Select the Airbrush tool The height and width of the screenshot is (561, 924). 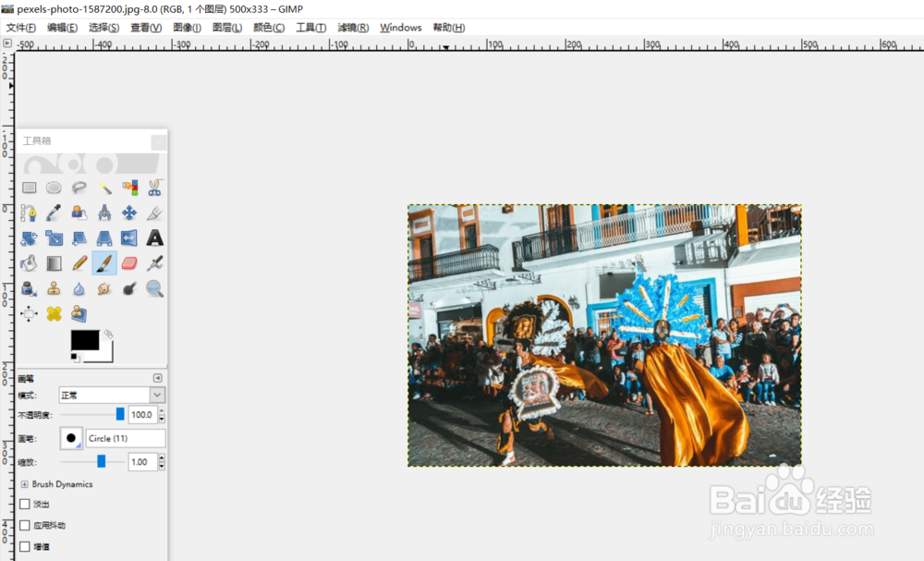tap(154, 263)
